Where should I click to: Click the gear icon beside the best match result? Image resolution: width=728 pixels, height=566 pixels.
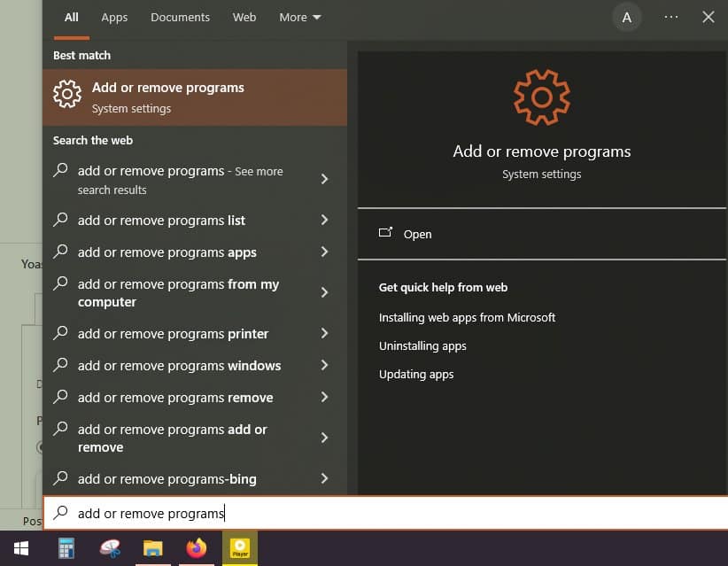[x=67, y=94]
